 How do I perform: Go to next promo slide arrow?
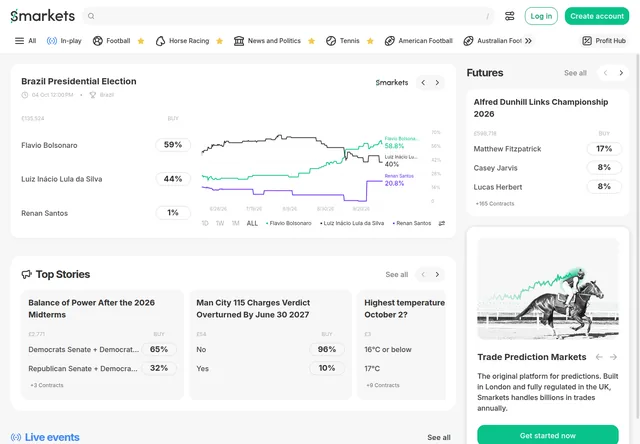click(613, 357)
